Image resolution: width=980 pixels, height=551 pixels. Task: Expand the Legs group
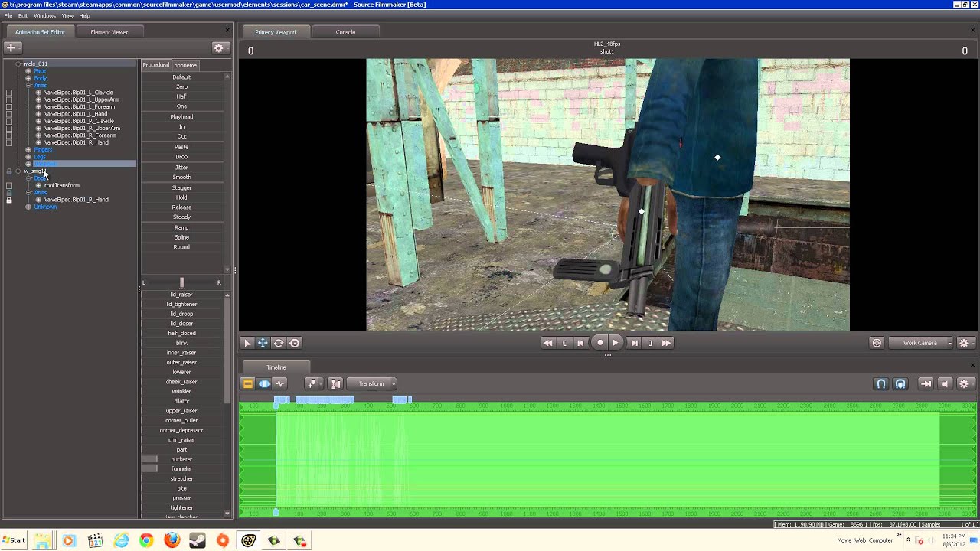[x=28, y=157]
